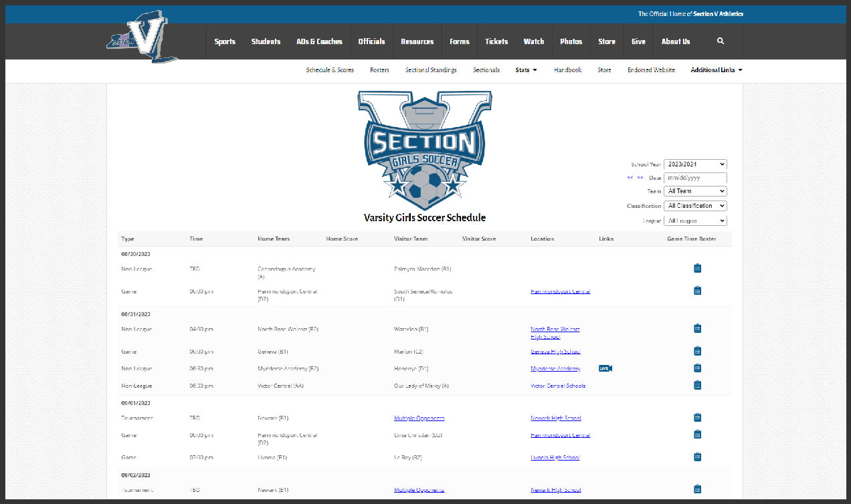Open the Resources menu
Screen dimensions: 851x504
coord(417,41)
